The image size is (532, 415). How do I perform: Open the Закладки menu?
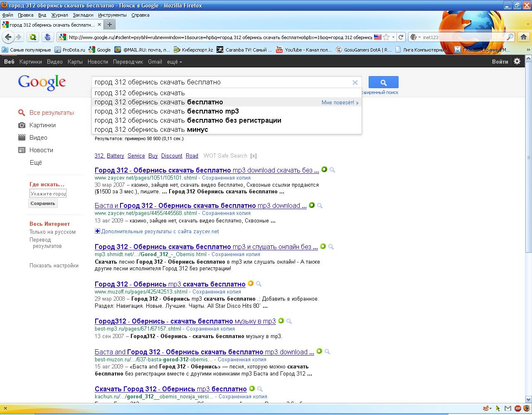click(83, 15)
